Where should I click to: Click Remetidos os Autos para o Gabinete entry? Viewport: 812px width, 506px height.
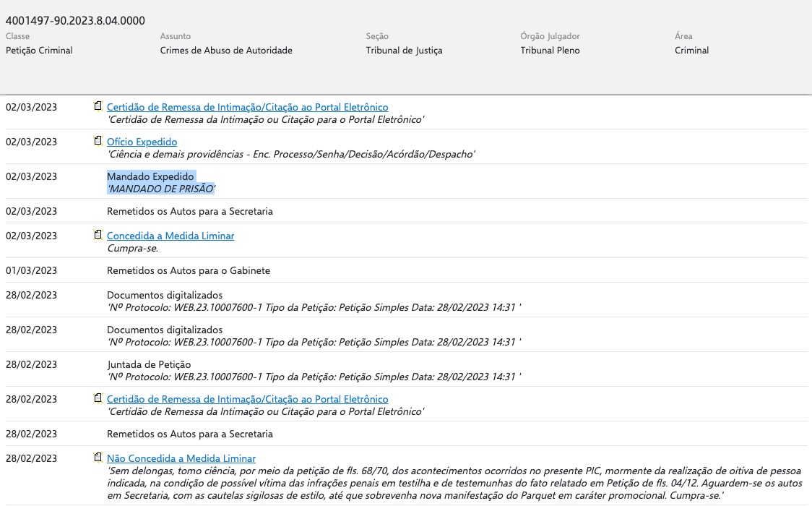point(188,270)
